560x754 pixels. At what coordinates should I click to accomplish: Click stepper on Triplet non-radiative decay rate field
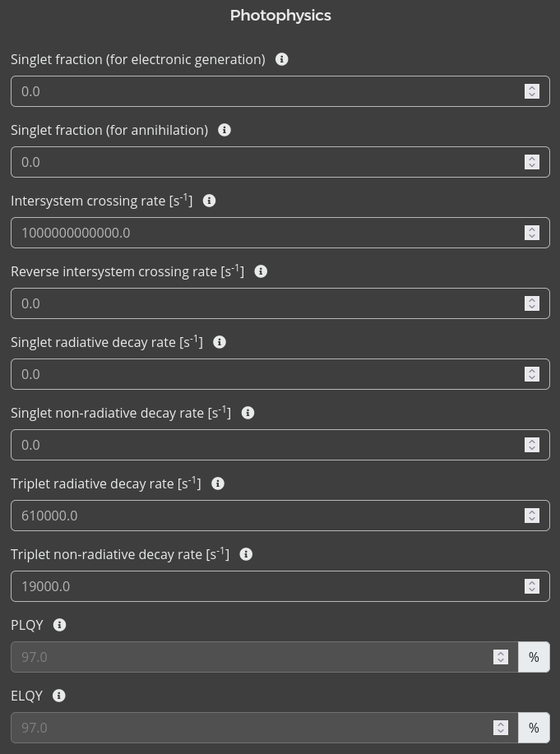coord(532,586)
